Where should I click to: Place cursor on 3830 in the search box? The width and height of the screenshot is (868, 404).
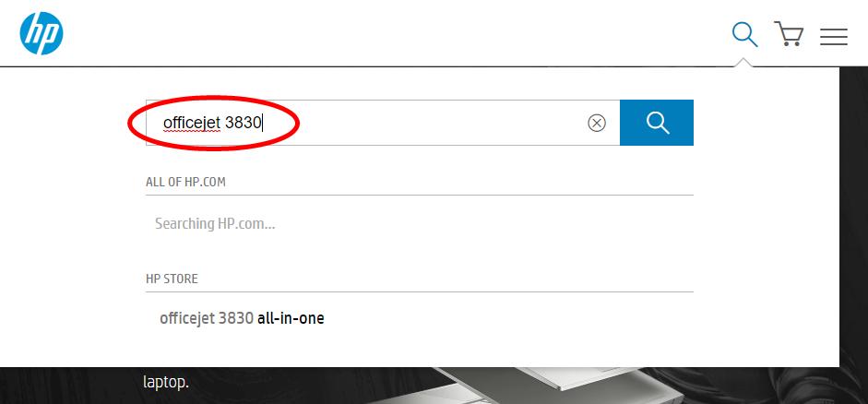tap(243, 123)
